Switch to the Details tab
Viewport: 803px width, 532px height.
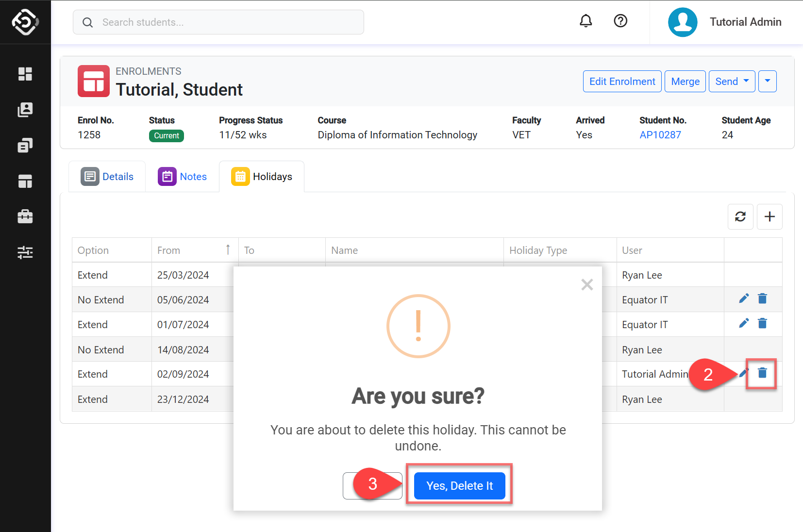pos(107,177)
